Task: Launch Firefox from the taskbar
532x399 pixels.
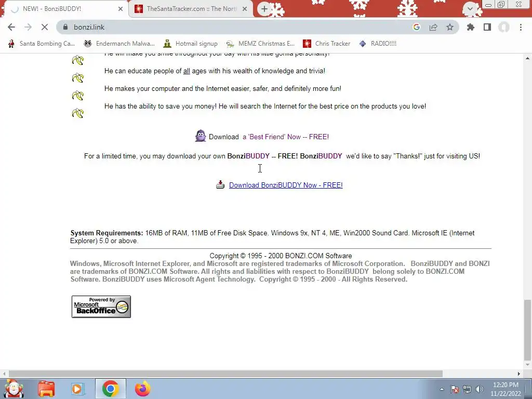Action: 142,389
